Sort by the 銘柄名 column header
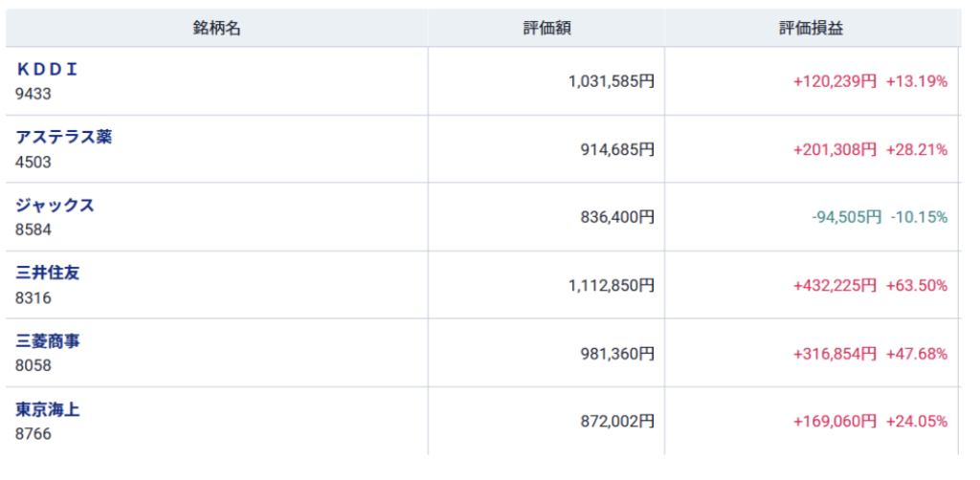The width and height of the screenshot is (980, 480). coord(216,28)
